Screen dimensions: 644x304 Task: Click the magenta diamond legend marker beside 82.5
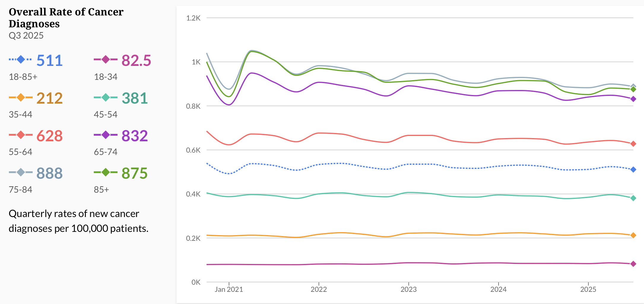coord(106,60)
